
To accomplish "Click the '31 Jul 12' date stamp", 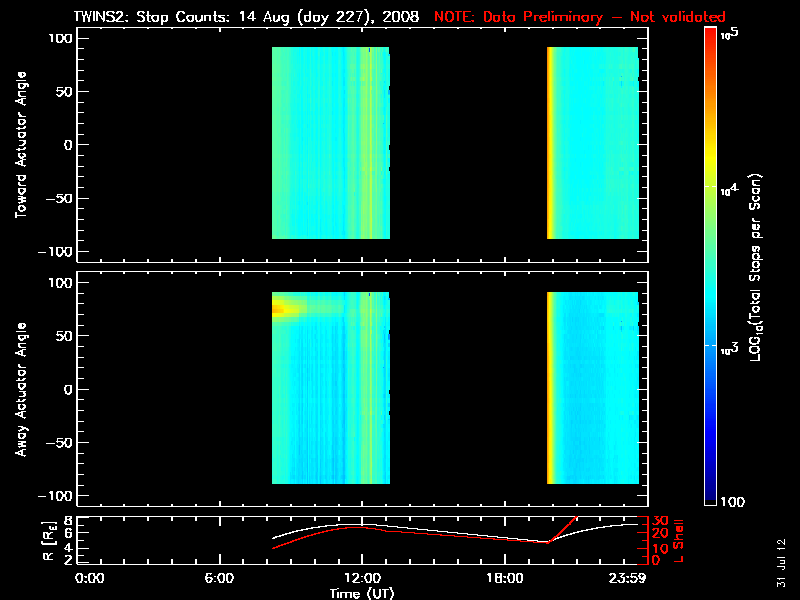I will [x=781, y=563].
